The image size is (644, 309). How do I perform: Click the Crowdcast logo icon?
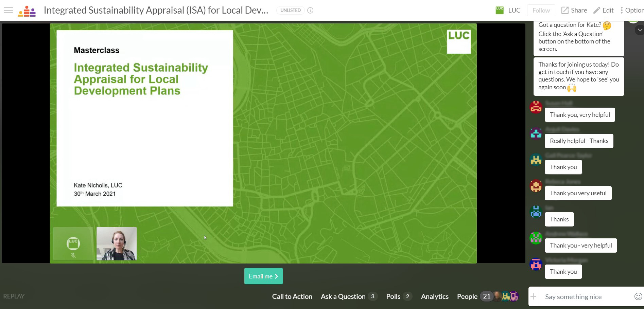[x=27, y=11]
